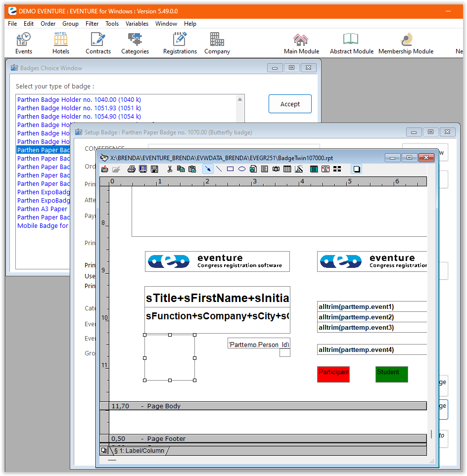
Task: Select badge holder no. 1040.00 in list
Action: [79, 99]
